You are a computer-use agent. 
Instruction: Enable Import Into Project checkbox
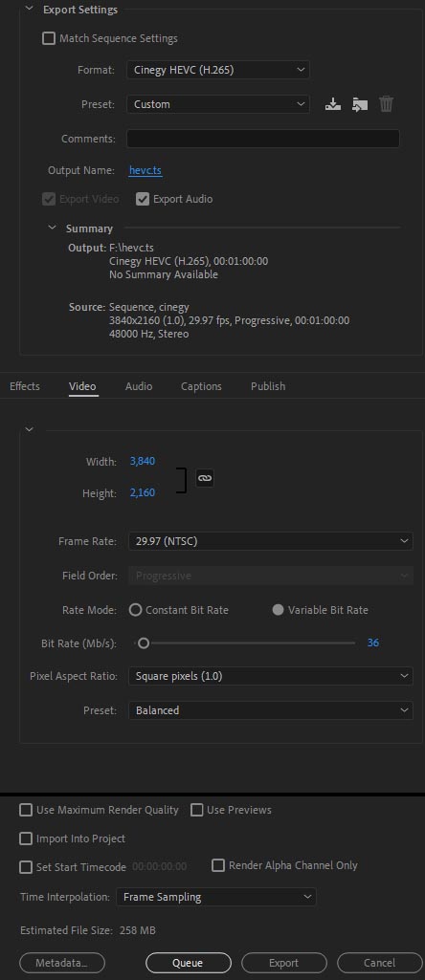26,838
